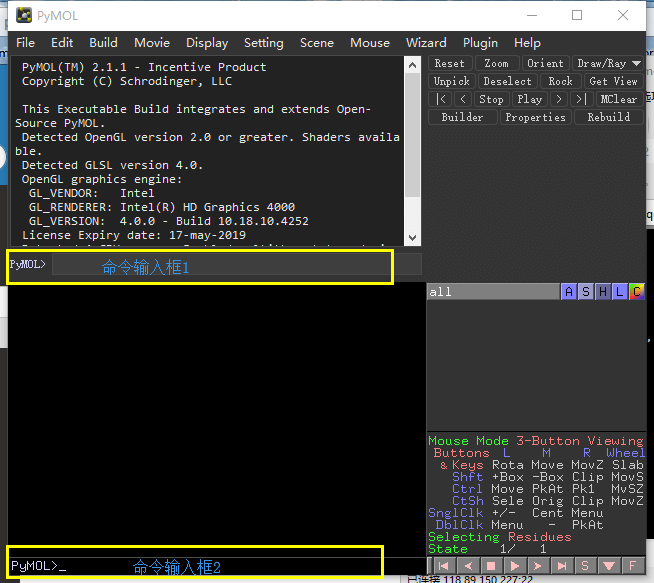Click the PyMOL title bar app icon
Screen dimensions: 654x583
tap(24, 15)
